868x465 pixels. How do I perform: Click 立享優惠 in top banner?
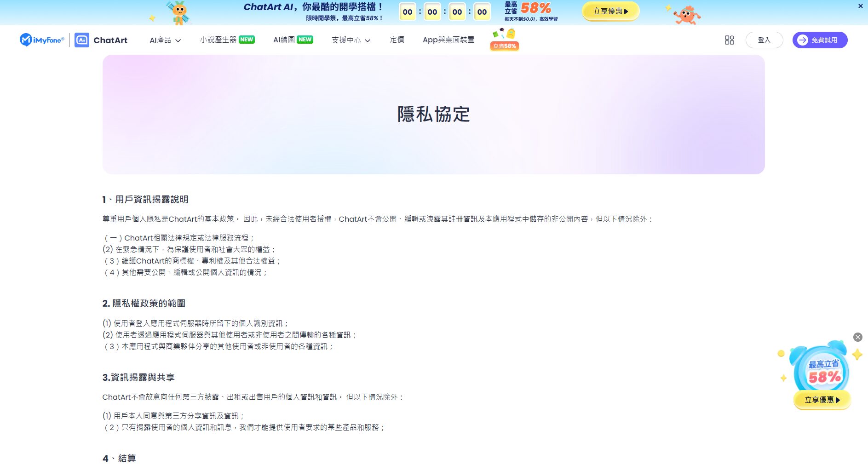tap(610, 11)
